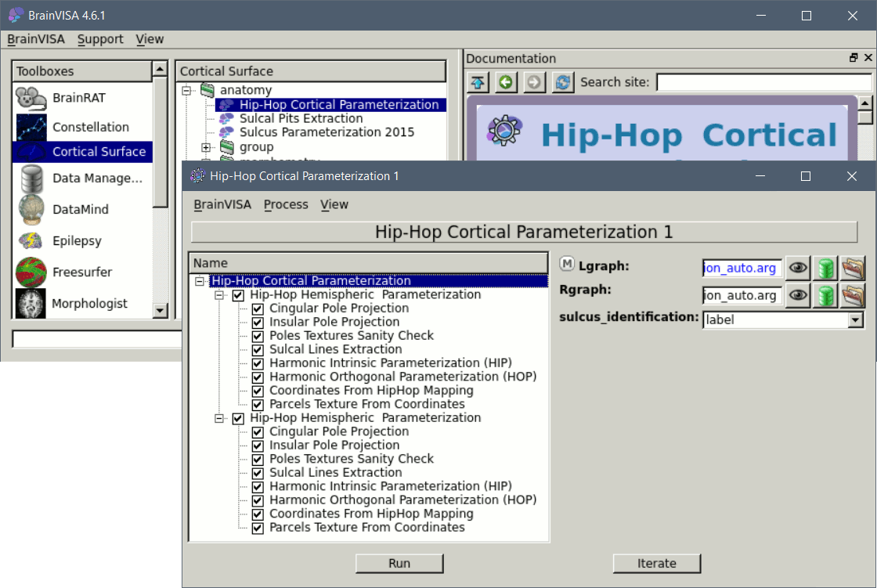Click the Lgraph database browse icon
Screen dimensions: 877x588
[825, 269]
